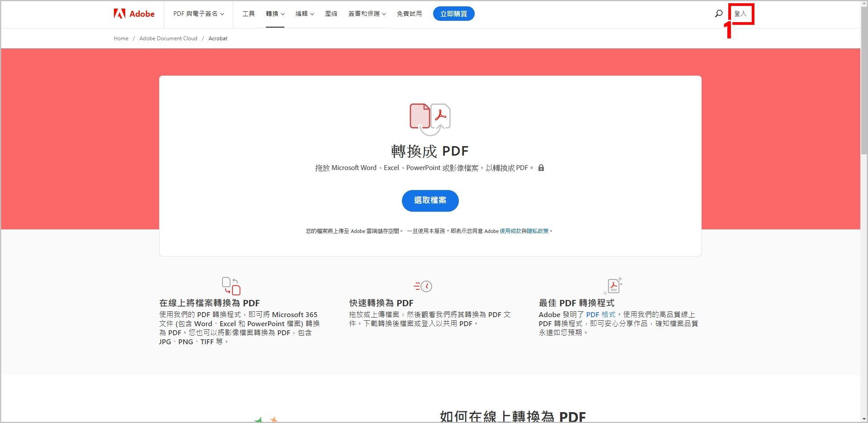868x423 pixels.
Task: Click the heading 在線上將檔案轉換為 PDF
Action: click(209, 303)
